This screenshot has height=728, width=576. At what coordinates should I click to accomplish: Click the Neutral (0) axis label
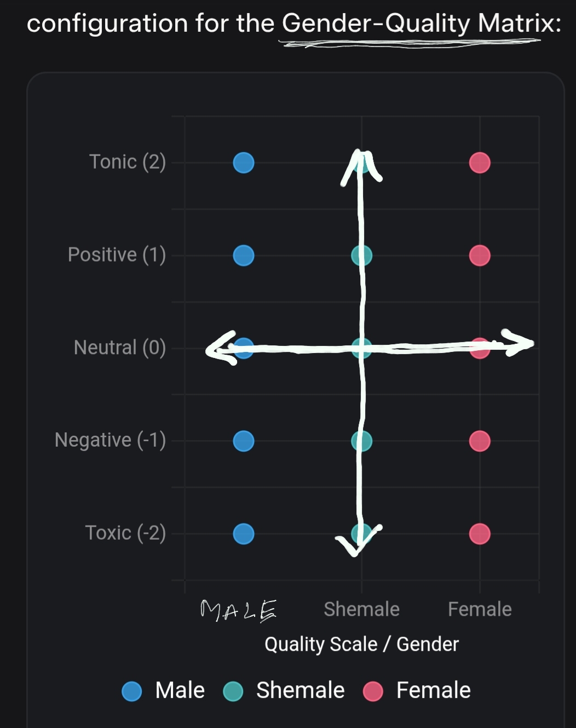coord(119,348)
